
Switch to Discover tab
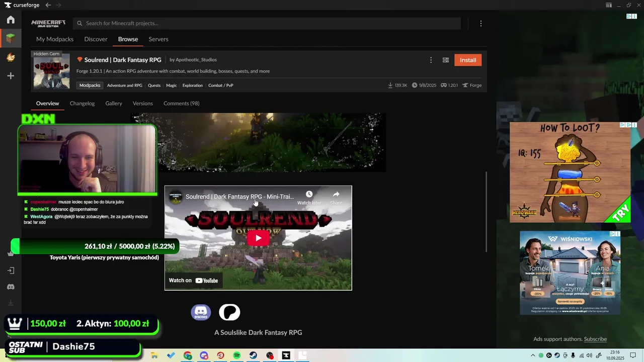[x=96, y=39]
